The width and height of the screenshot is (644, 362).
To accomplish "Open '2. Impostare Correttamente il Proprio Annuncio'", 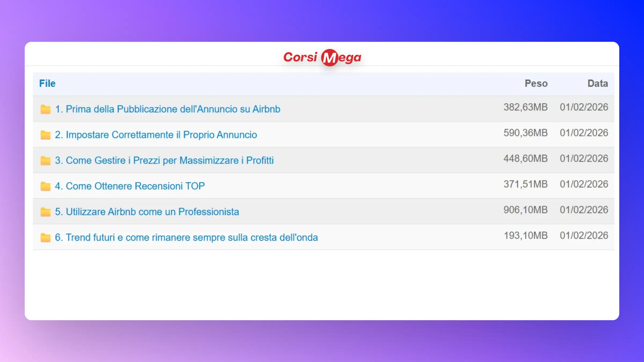I will tap(156, 135).
